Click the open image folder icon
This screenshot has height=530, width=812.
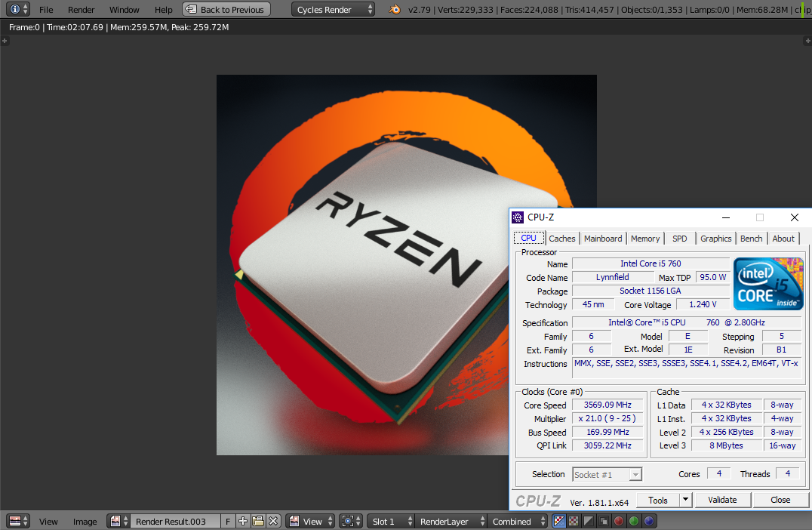click(x=258, y=521)
